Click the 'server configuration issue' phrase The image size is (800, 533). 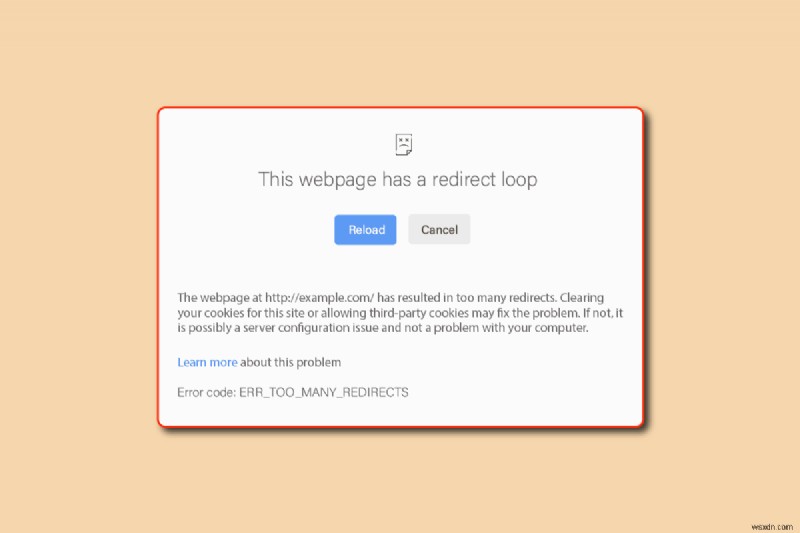point(311,327)
